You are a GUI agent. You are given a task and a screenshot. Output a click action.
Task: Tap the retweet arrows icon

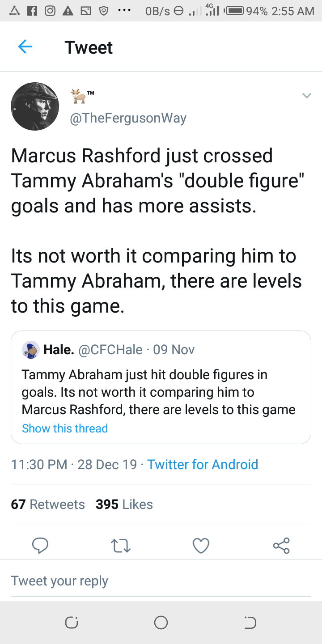[120, 546]
